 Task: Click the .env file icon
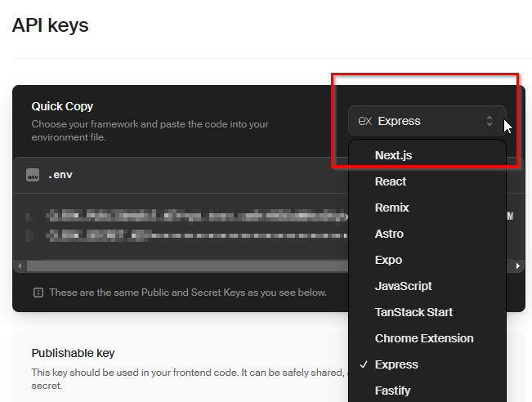[33, 175]
